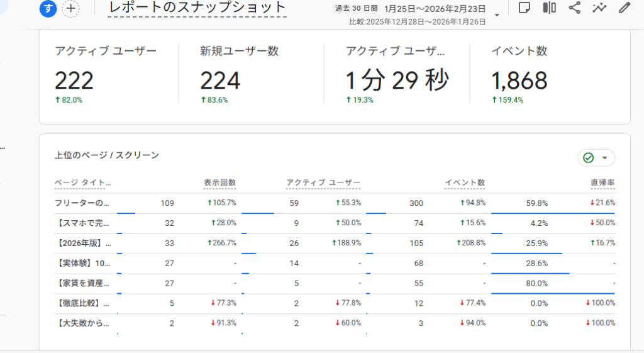
Task: Open dropdown arrow beside the green check
Action: pos(605,158)
